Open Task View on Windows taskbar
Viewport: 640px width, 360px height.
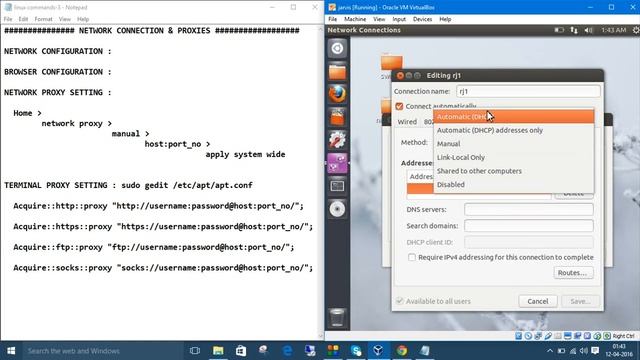pos(195,351)
